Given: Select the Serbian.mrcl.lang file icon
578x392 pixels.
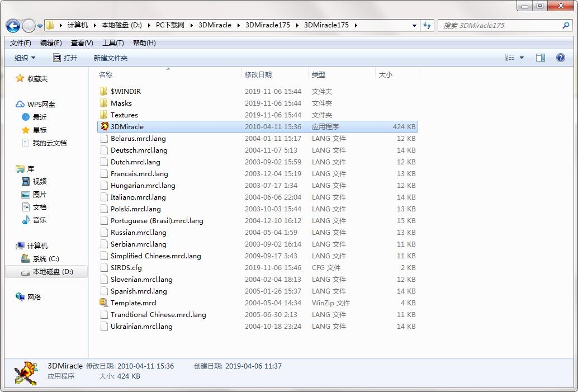Looking at the screenshot, I should click(104, 244).
